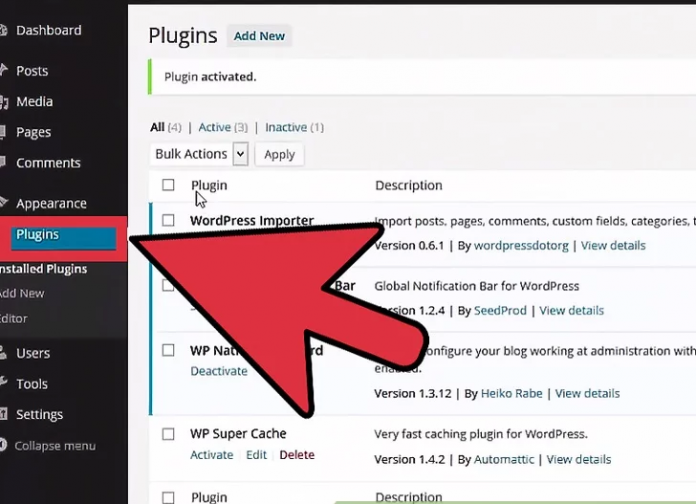The height and width of the screenshot is (504, 696).
Task: Click the Add New button beside Plugins heading
Action: coord(259,36)
